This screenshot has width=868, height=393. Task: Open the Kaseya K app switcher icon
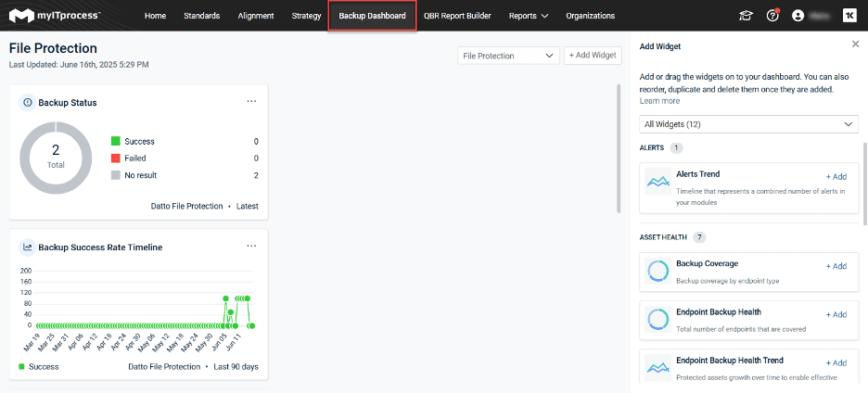(x=849, y=16)
